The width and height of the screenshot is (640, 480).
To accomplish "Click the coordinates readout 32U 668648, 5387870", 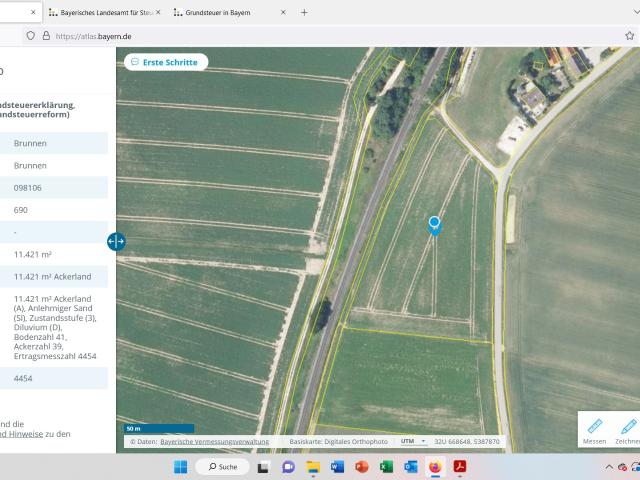I will [x=467, y=441].
